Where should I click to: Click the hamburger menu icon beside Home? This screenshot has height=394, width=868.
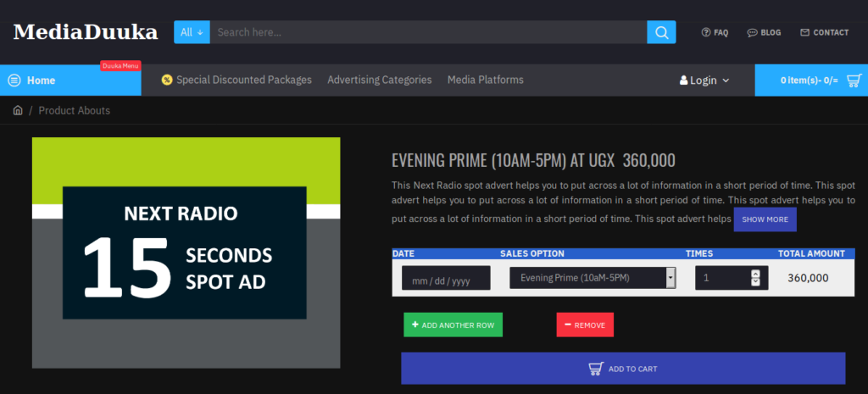[x=14, y=80]
